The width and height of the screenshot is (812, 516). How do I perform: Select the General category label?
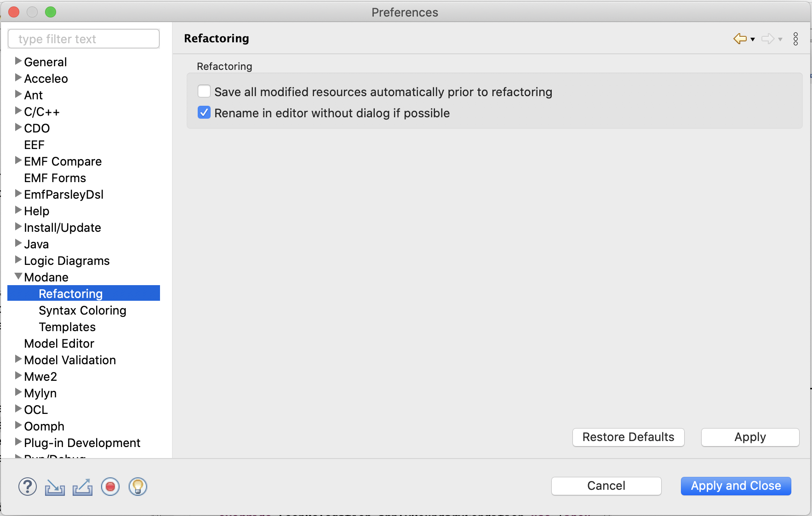(46, 62)
